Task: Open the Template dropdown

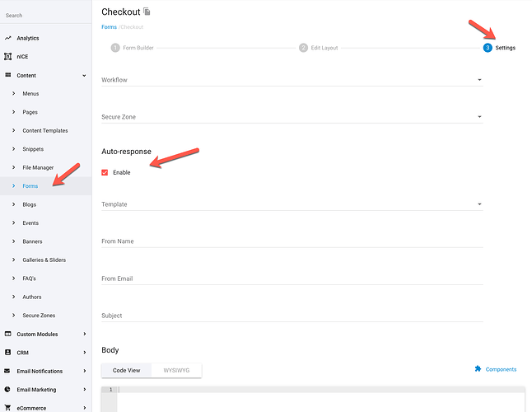Action: [292, 204]
